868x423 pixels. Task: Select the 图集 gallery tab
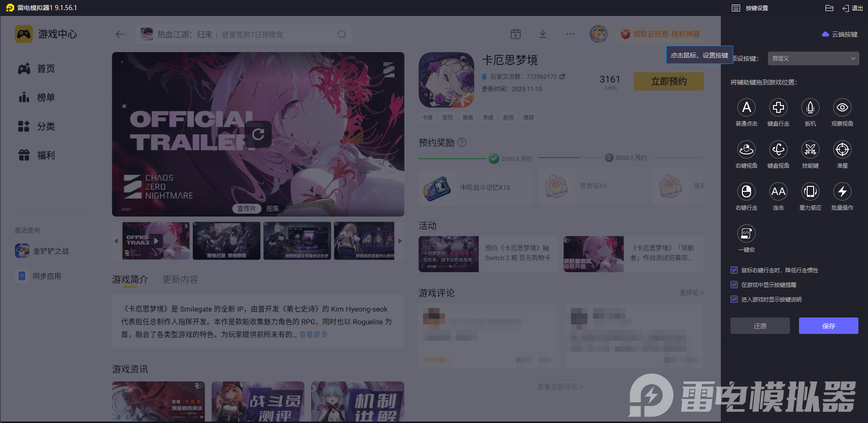click(273, 208)
